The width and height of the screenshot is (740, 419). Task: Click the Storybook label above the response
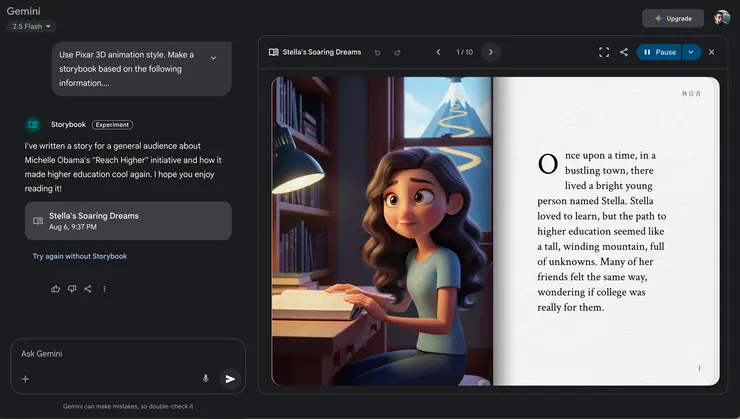pyautogui.click(x=68, y=125)
